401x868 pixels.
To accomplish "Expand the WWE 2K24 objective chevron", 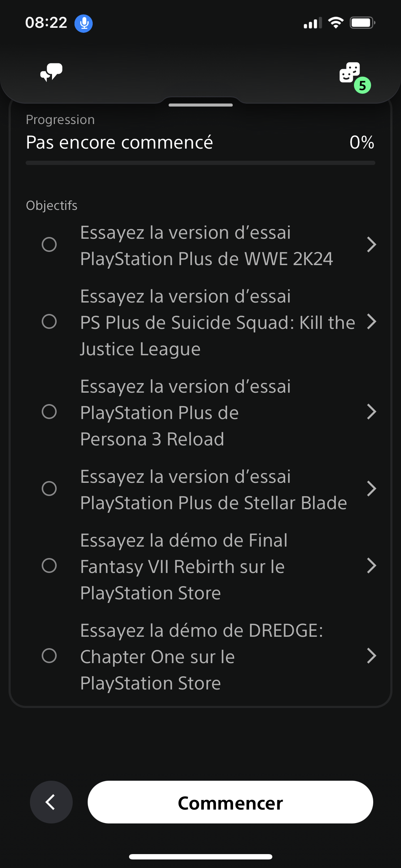I will tap(371, 245).
